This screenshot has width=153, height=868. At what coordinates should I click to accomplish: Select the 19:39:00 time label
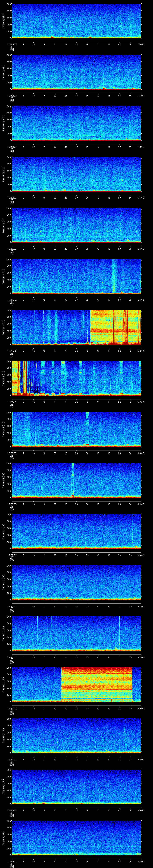[x=12, y=555]
